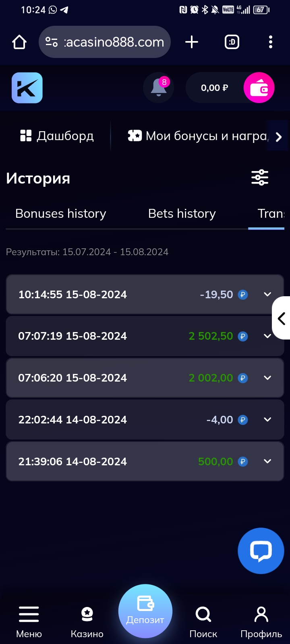Expand the 2 502,50 transaction row
Viewport: 290px width, 644px height.
point(266,336)
